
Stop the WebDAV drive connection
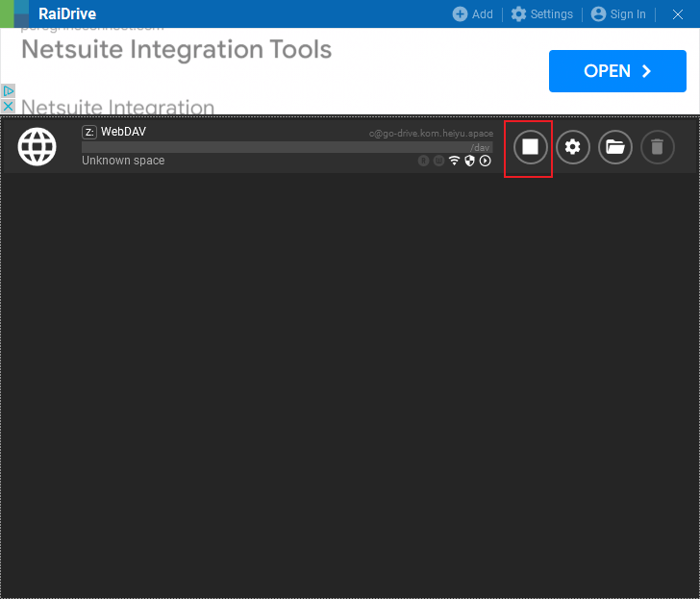[530, 147]
